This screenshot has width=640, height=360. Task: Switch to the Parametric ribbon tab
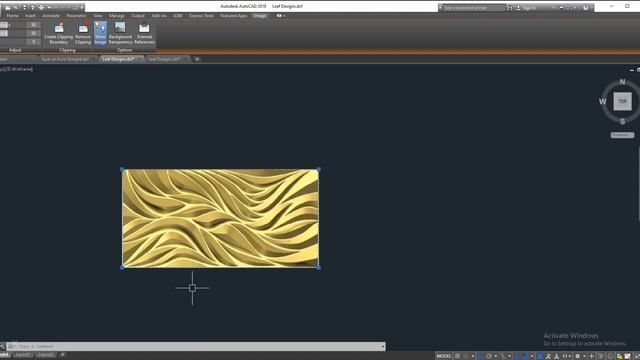(76, 16)
